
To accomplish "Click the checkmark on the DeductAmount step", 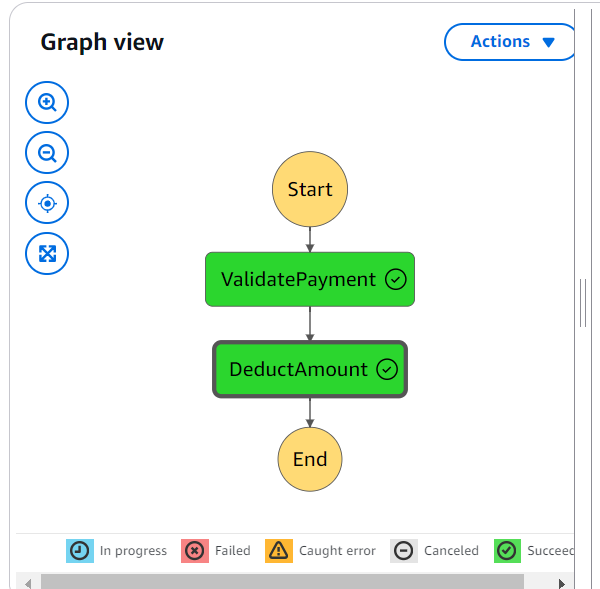I will 387,370.
